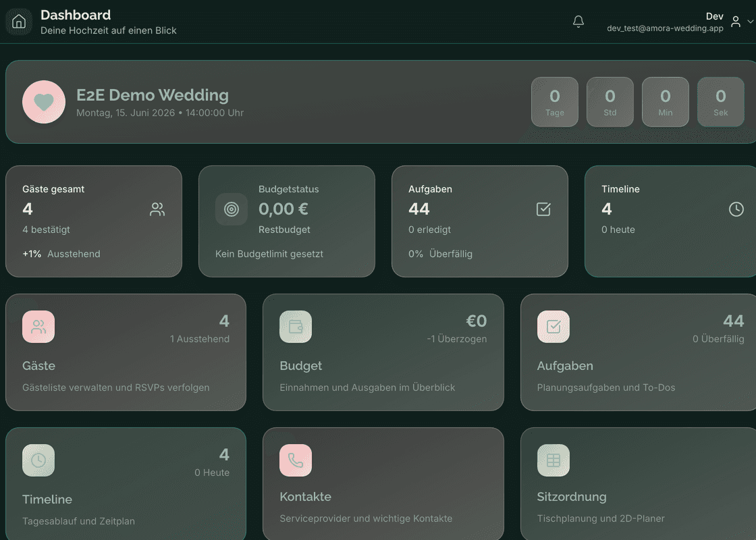Click the '0 heute' text in Timeline card
This screenshot has height=540, width=756.
pos(618,230)
